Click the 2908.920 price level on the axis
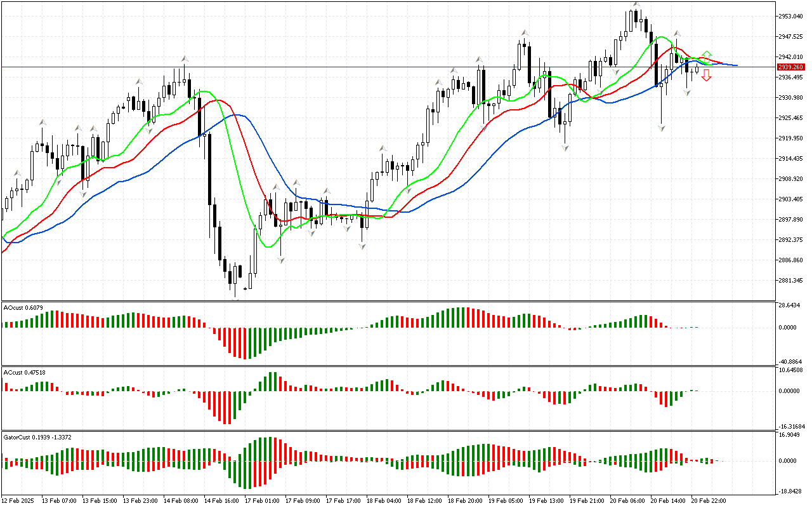This screenshot has width=812, height=508. click(792, 179)
